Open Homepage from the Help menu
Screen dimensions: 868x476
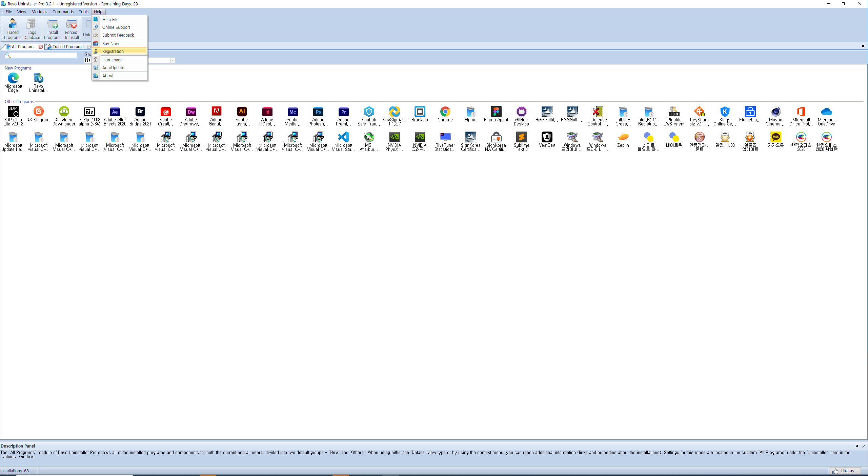coord(120,60)
